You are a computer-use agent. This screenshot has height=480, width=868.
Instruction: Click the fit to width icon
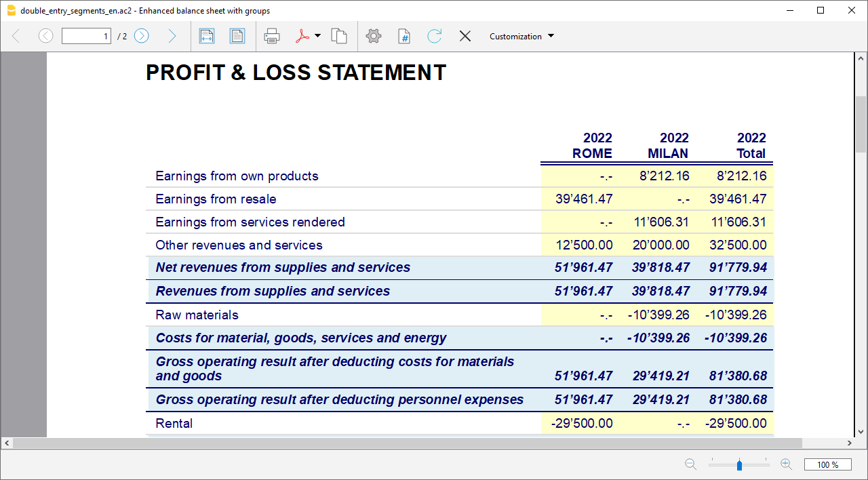207,37
